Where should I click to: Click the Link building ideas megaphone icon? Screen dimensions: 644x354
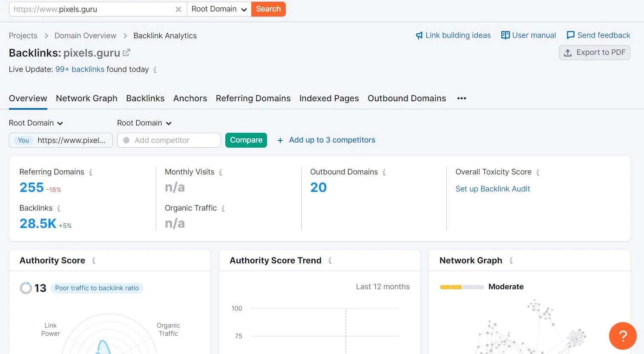pos(419,35)
